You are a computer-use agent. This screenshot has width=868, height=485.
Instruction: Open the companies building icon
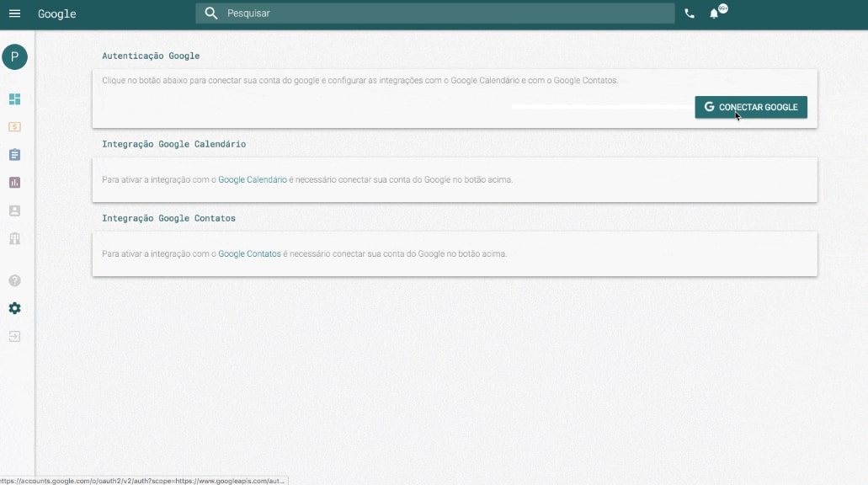pos(15,238)
